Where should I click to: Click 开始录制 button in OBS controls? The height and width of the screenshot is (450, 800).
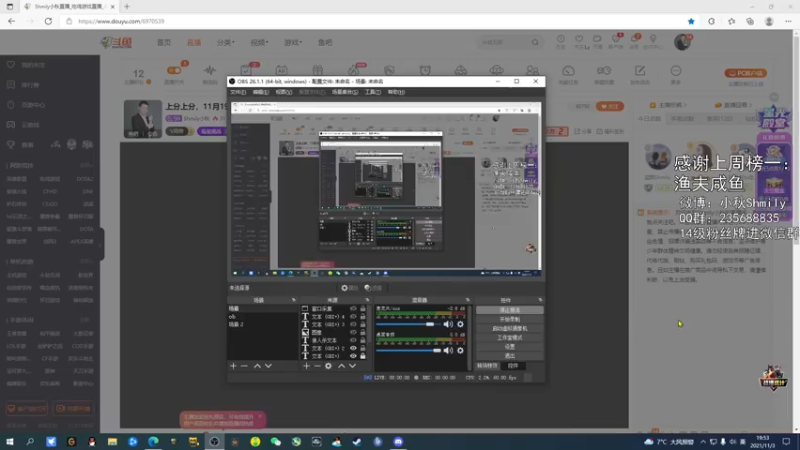[x=510, y=319]
